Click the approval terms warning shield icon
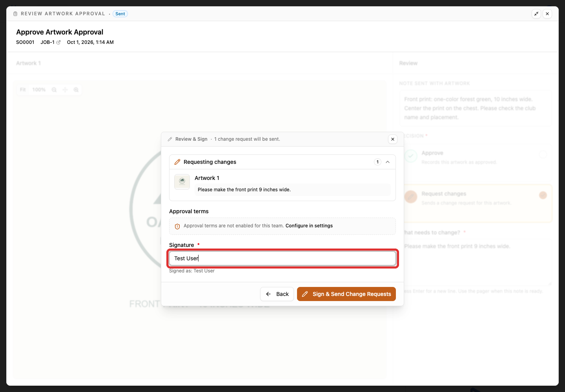 [177, 226]
